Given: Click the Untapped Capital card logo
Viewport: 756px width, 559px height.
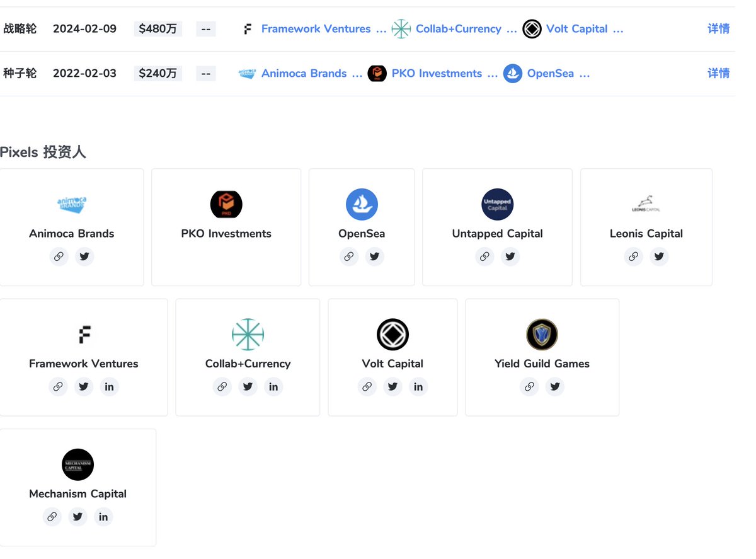Looking at the screenshot, I should coord(498,204).
